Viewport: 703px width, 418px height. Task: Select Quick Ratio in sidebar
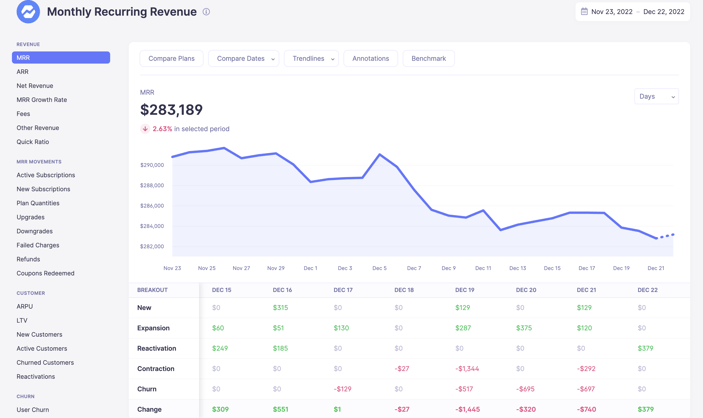(33, 142)
